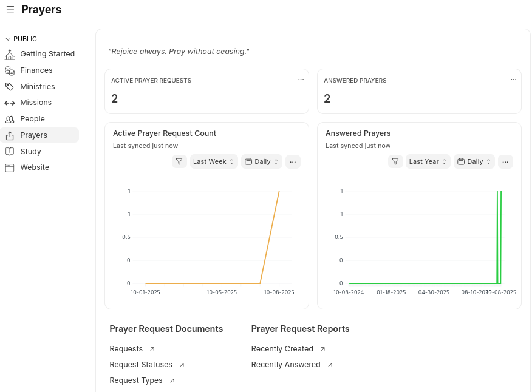Toggle the hamburger sidebar menu icon
Screen dimensions: 532x392
point(10,10)
